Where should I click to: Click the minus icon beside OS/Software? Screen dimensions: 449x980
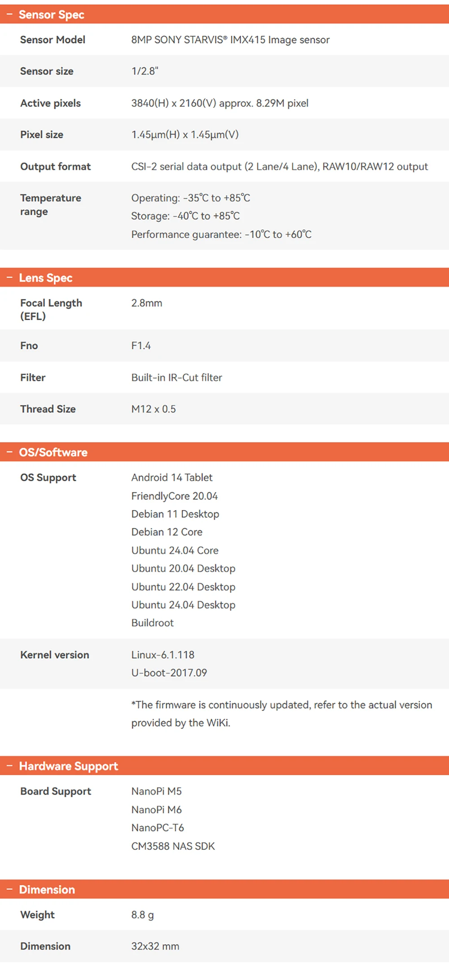coord(9,452)
